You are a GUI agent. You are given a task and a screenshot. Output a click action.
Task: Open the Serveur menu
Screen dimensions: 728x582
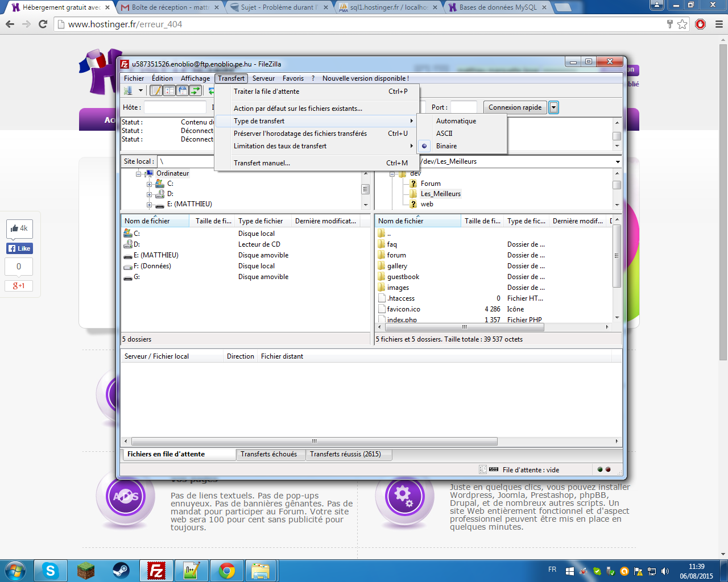coord(263,78)
